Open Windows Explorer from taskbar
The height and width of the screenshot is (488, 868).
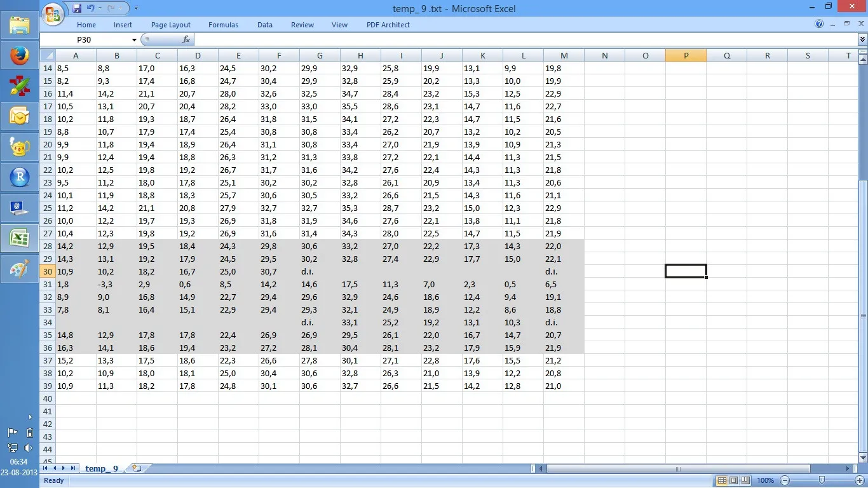(20, 26)
